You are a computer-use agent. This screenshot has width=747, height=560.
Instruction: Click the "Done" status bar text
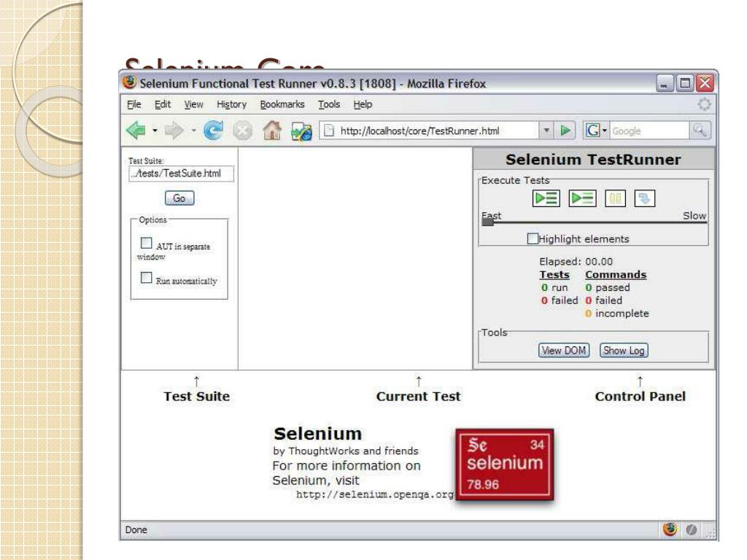[x=136, y=529]
